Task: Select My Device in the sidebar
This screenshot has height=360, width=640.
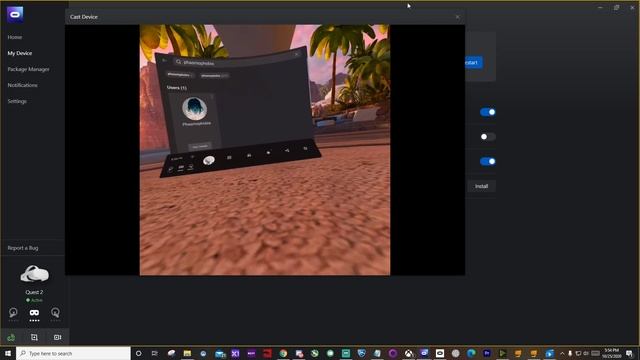Action: click(20, 53)
